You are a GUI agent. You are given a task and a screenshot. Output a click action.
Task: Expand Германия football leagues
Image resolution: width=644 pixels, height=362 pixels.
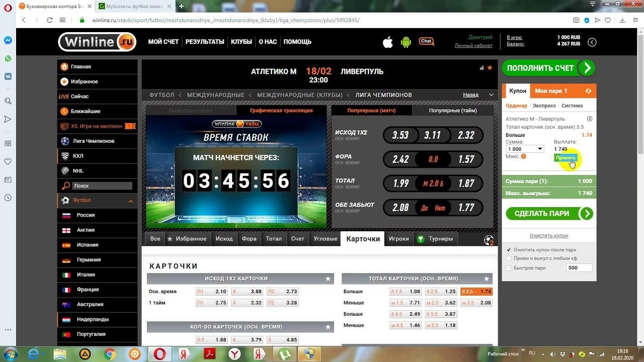pos(98,260)
